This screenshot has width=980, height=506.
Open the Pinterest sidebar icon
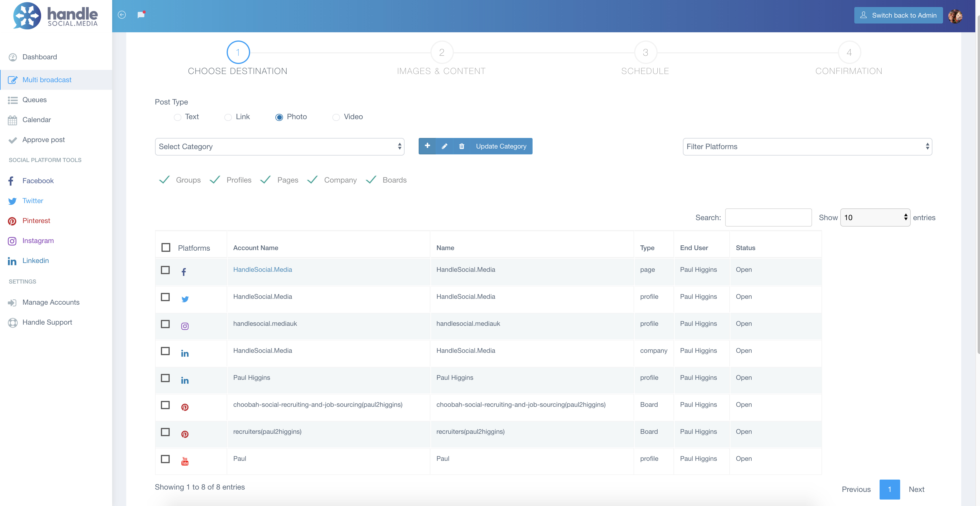tap(12, 221)
